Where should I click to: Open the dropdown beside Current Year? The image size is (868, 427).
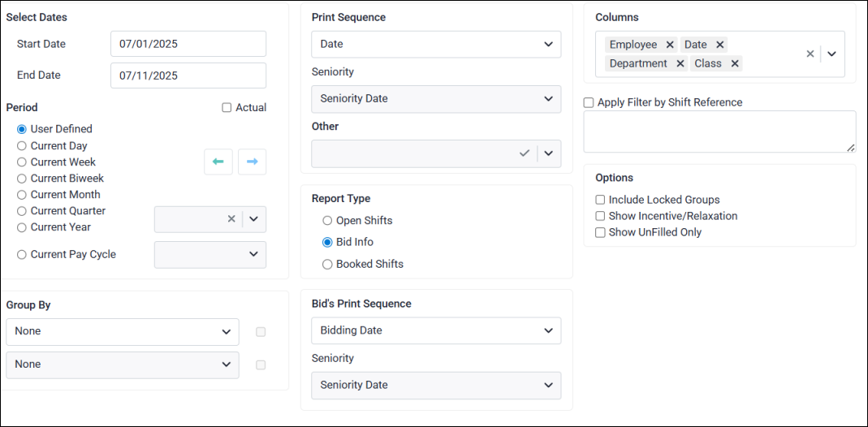pos(253,218)
